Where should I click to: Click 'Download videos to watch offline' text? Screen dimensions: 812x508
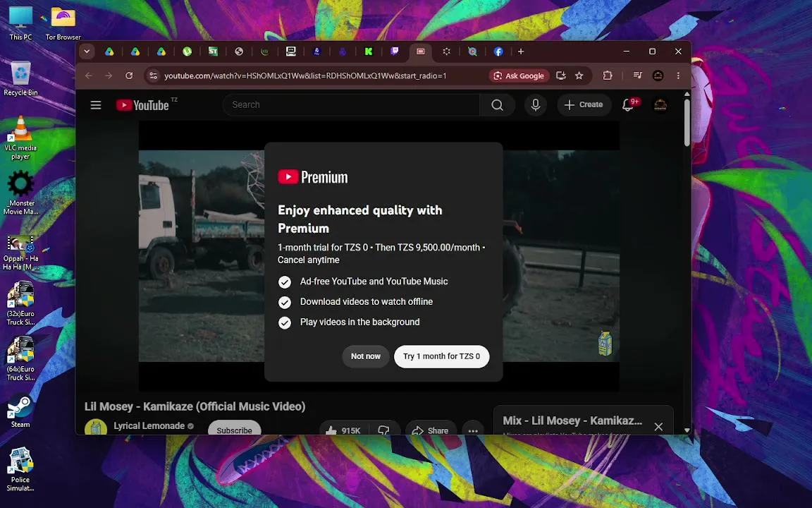(x=366, y=302)
